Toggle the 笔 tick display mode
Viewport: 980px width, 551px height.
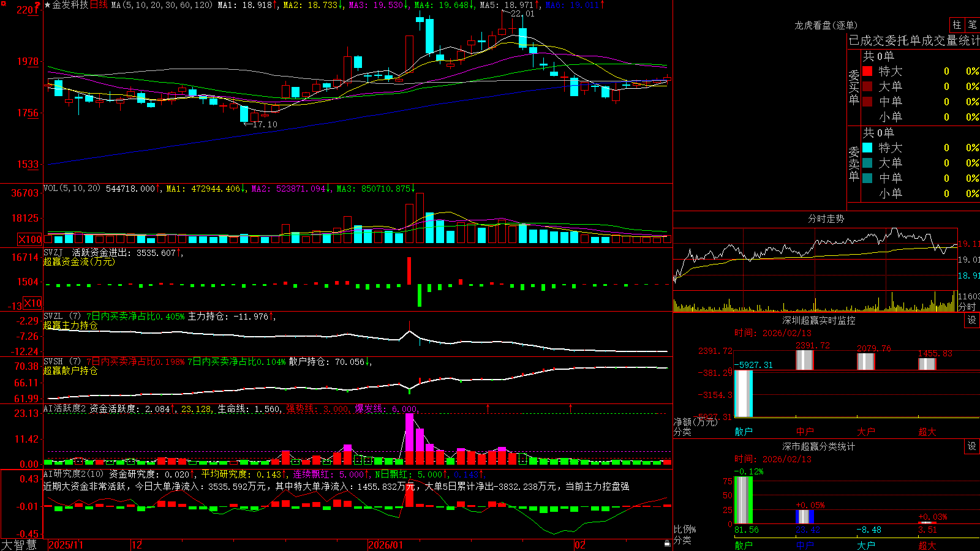click(972, 24)
